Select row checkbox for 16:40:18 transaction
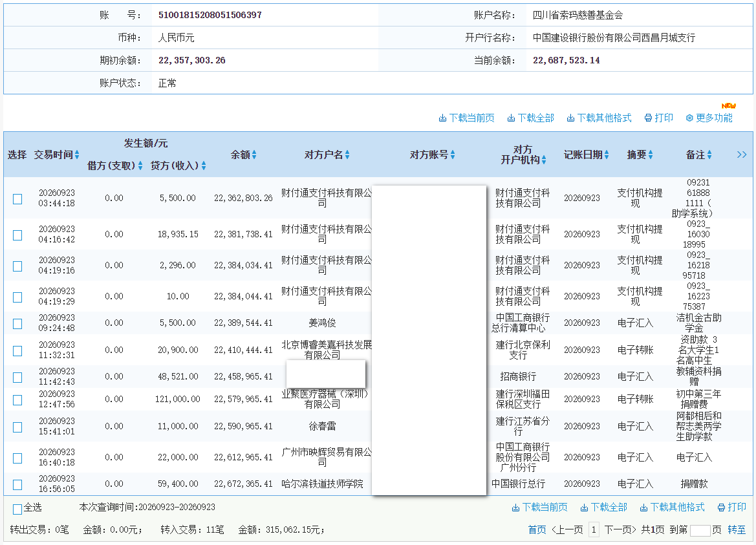Screen dimensions: 756x545 [17, 458]
